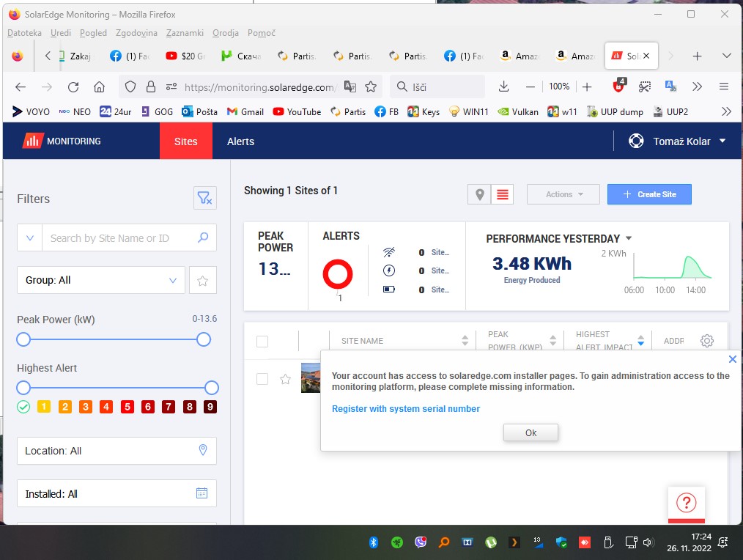Bookmark this page star icon
The image size is (743, 560).
pos(371,86)
